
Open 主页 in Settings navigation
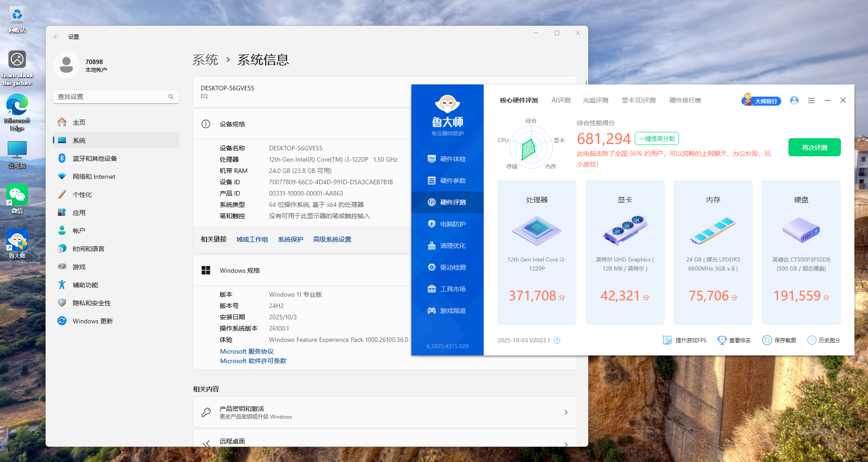116,122
